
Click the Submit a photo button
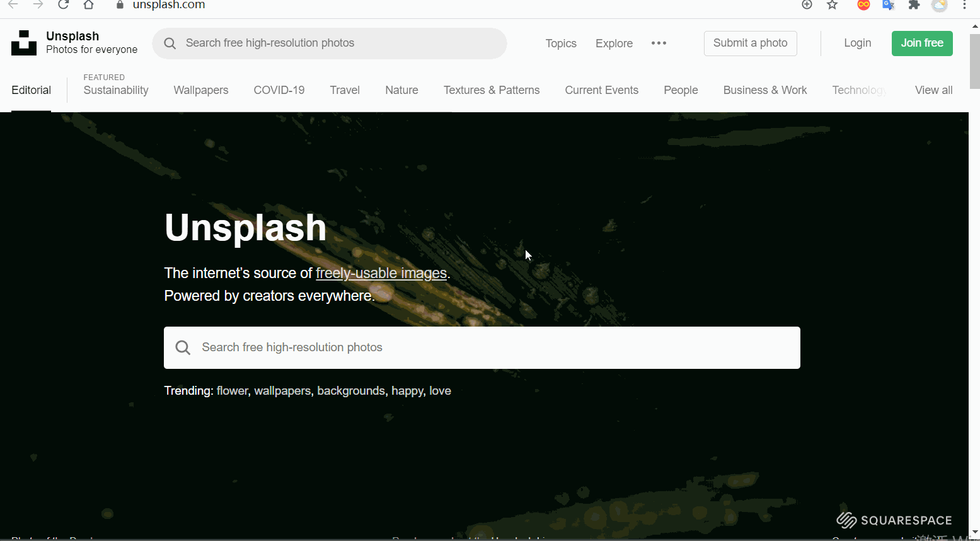pyautogui.click(x=750, y=44)
